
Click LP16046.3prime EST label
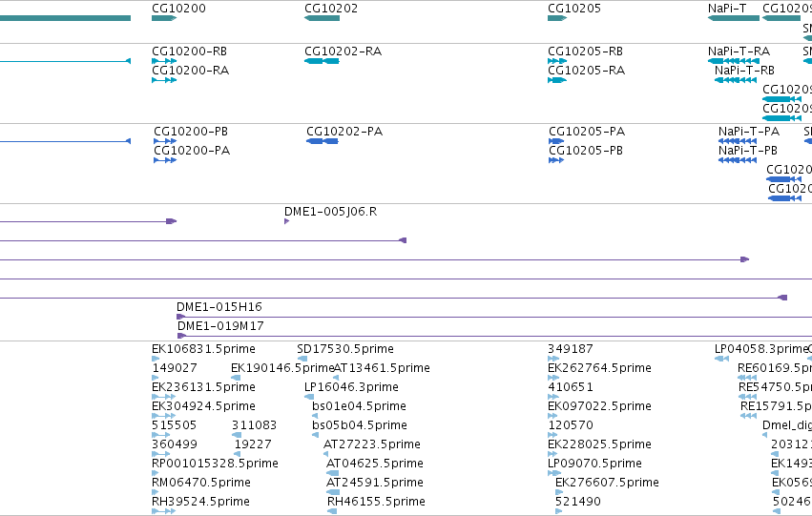351,387
